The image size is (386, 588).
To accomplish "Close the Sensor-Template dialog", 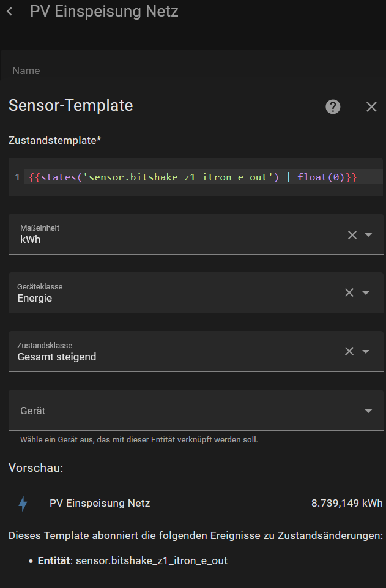I will click(x=371, y=107).
